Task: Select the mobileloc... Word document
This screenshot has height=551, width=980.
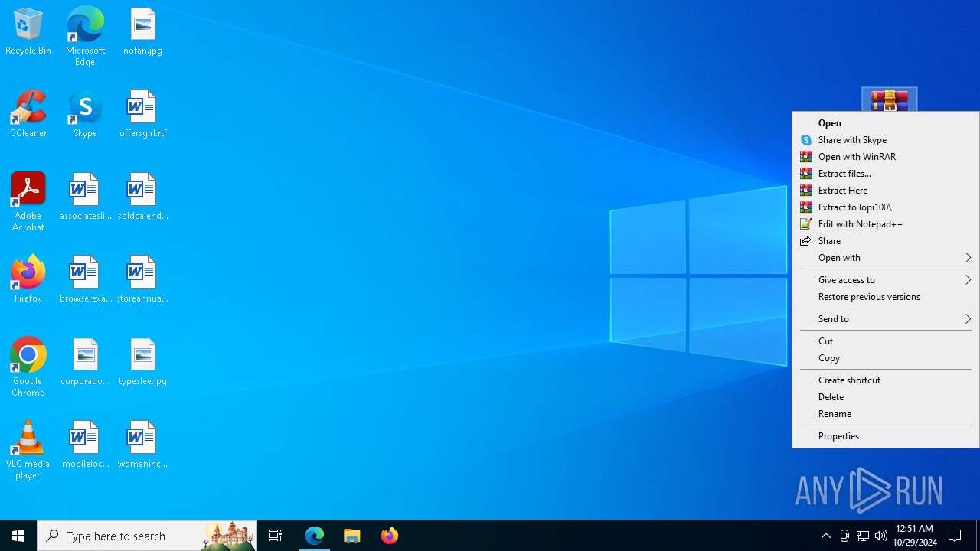Action: 85,445
